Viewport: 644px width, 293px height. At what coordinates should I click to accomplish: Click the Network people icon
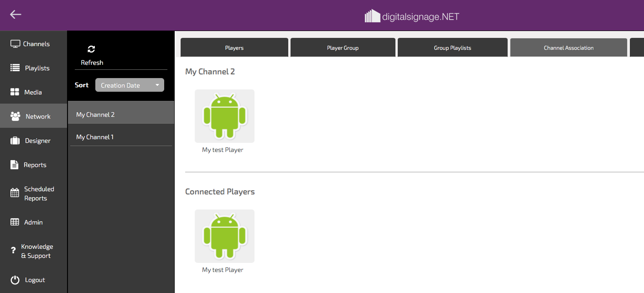click(x=16, y=116)
